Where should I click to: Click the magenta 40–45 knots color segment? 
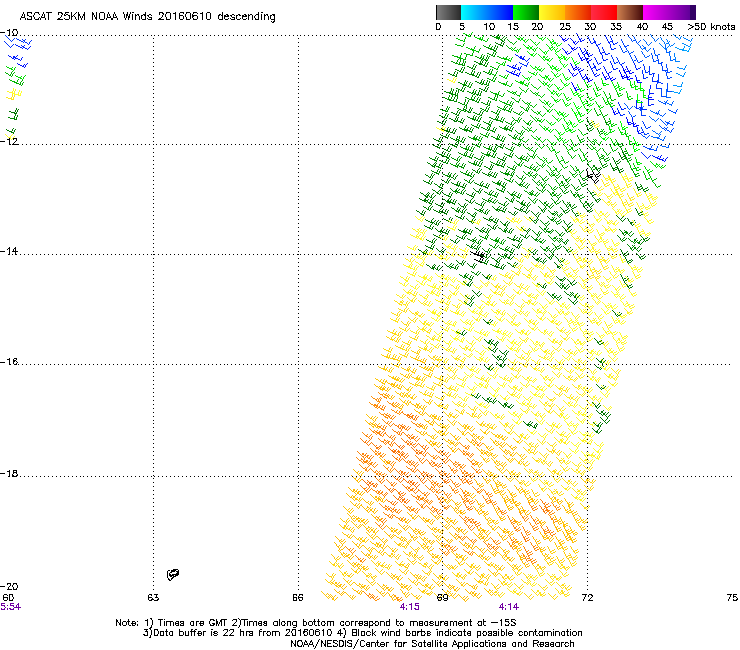click(656, 12)
